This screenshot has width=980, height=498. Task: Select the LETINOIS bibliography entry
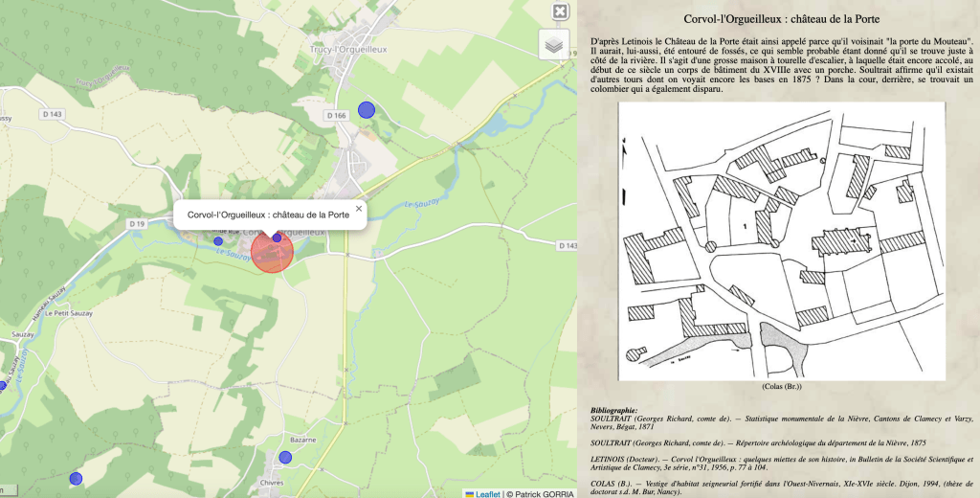pos(781,464)
